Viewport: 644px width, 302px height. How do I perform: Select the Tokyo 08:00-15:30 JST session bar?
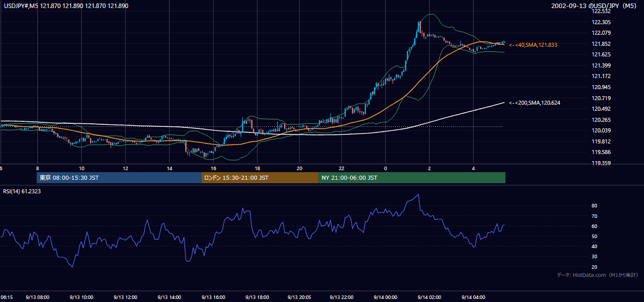(119, 178)
